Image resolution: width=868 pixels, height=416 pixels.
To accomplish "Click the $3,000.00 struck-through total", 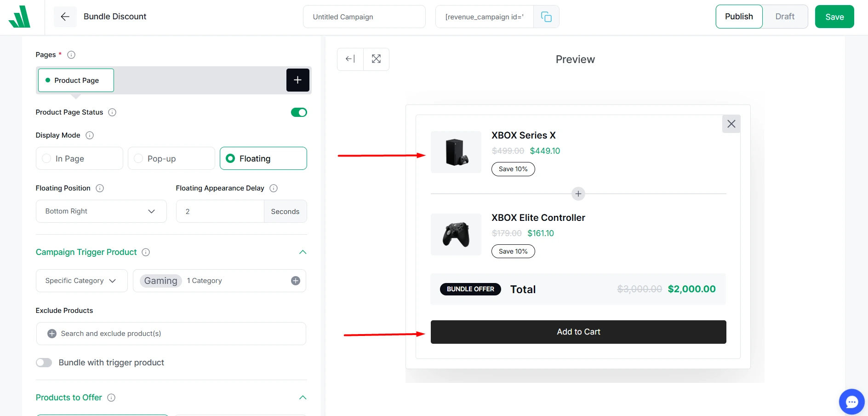I will coord(640,289).
